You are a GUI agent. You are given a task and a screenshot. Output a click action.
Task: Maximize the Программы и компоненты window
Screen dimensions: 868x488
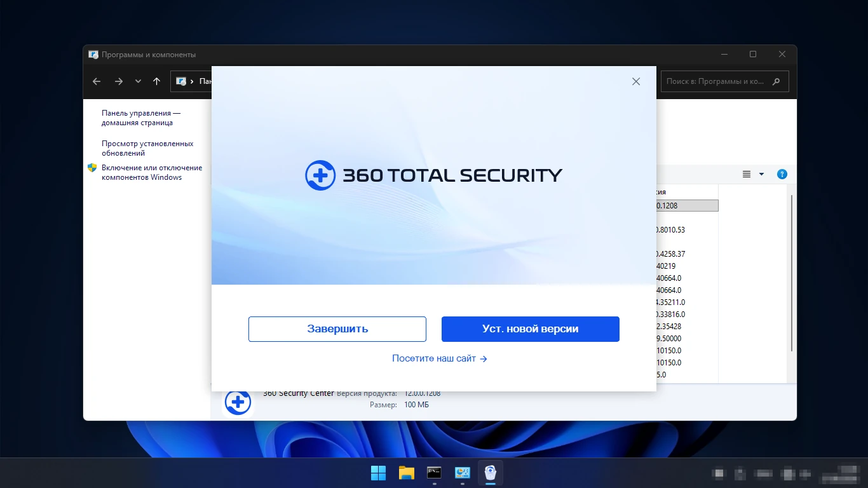[753, 55]
